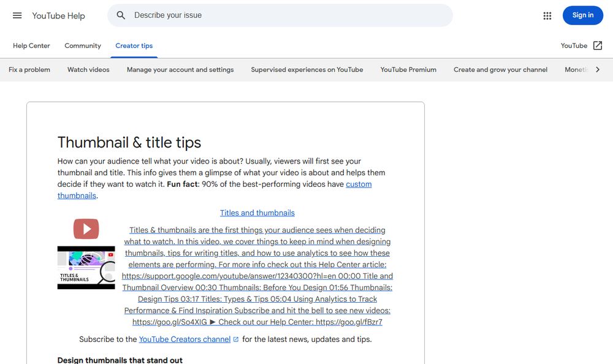Open the linked video description text
This screenshot has width=613, height=364.
pos(257,276)
